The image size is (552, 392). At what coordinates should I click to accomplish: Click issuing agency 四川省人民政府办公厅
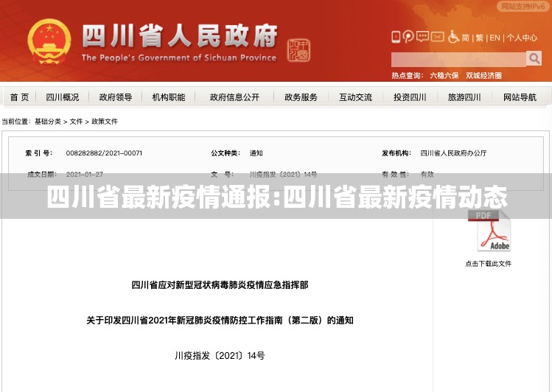453,153
